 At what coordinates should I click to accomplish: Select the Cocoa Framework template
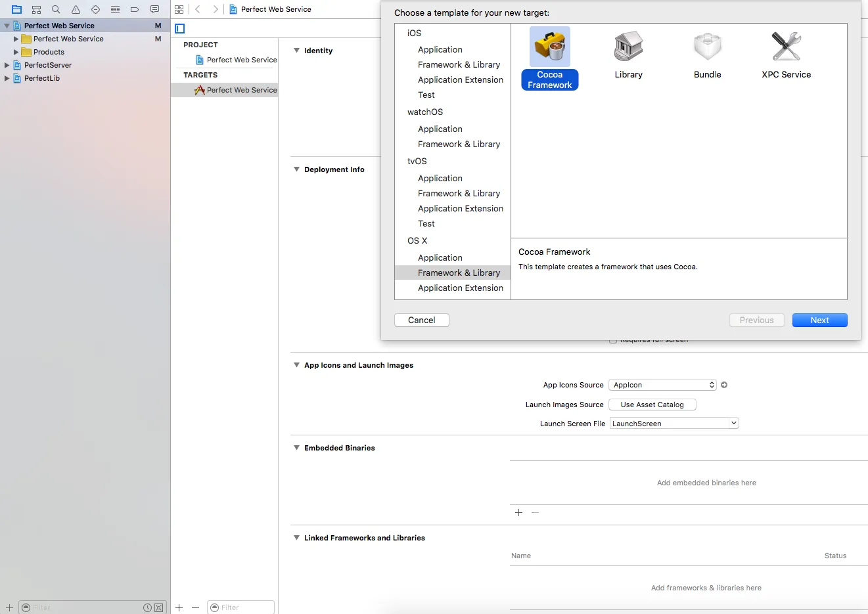click(550, 58)
